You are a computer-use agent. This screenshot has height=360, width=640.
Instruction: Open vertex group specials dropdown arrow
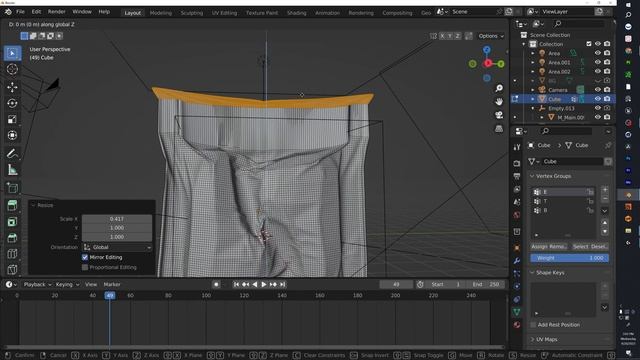pyautogui.click(x=604, y=211)
